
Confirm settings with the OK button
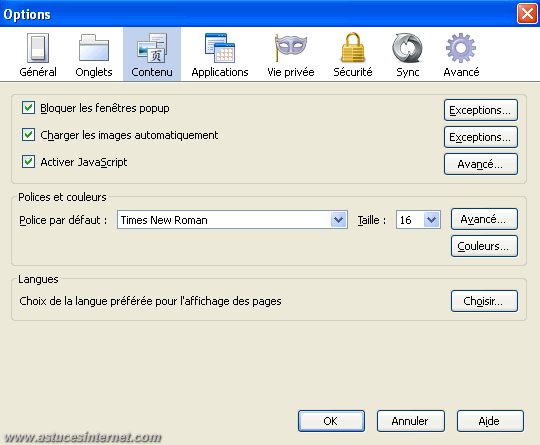[x=331, y=421]
